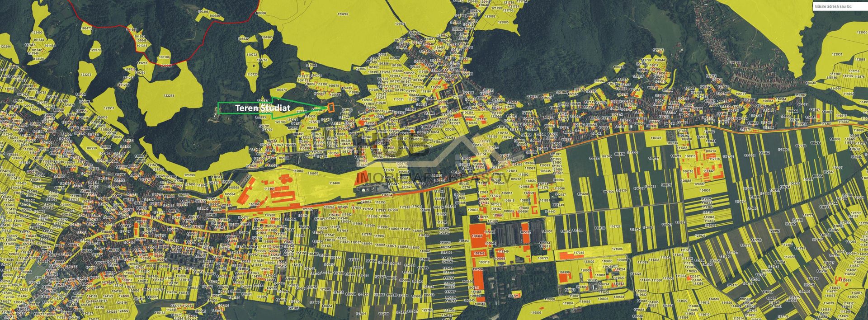This screenshot has width=868, height=320.
Task: Click the 'Găsire adresă sau loc' search box
Action: (840, 6)
